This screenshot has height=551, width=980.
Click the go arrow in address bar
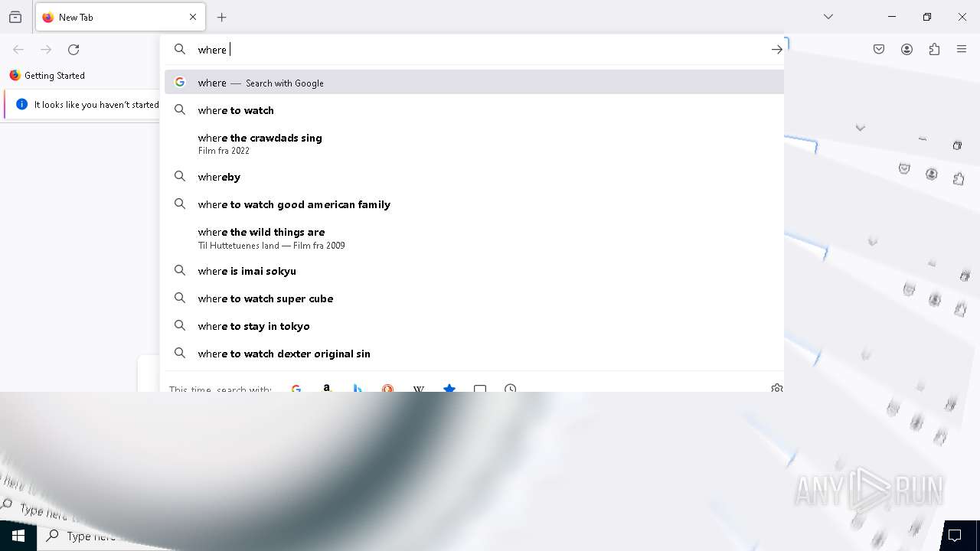coord(776,50)
